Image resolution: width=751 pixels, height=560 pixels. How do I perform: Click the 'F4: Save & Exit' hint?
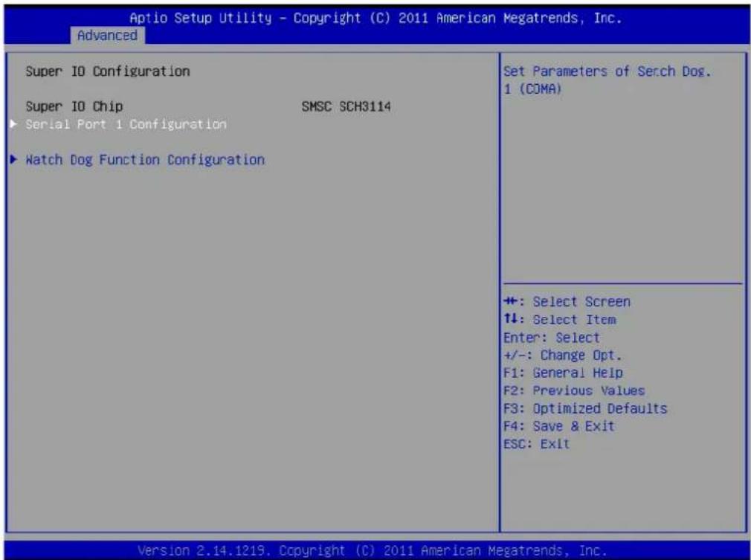558,426
